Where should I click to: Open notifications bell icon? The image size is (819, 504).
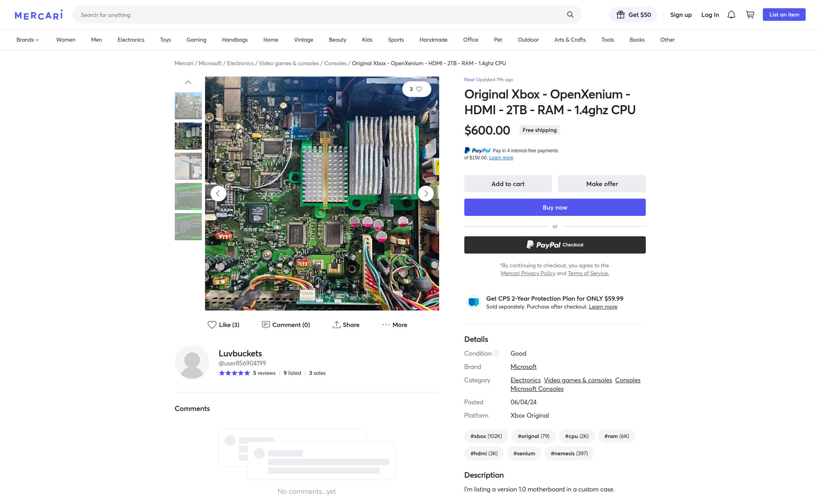(731, 15)
